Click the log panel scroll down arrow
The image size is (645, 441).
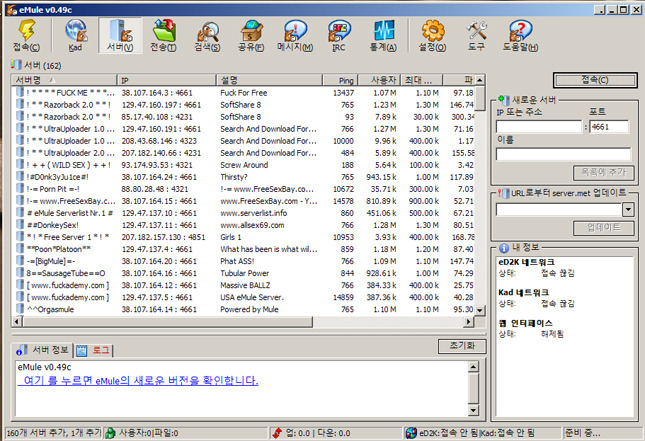pyautogui.click(x=473, y=410)
